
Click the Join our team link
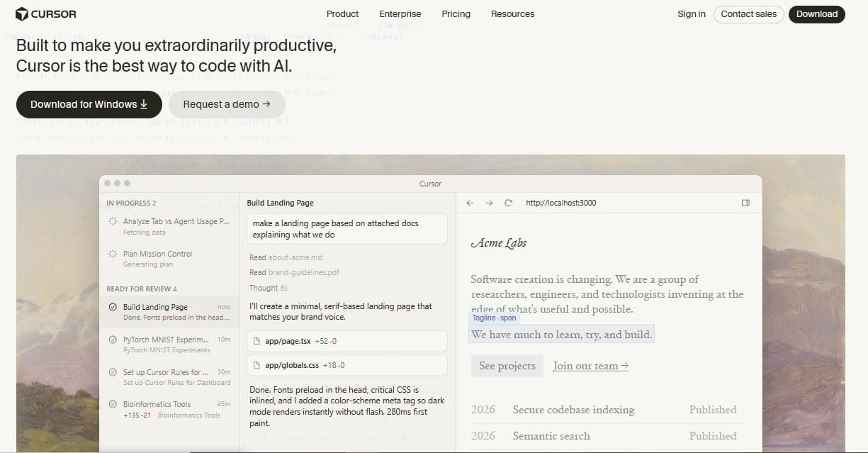pyautogui.click(x=591, y=366)
